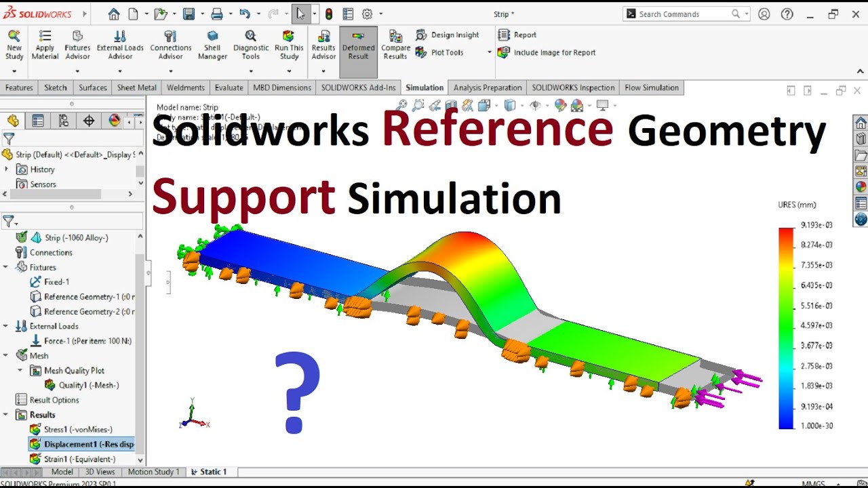Switch to the Sketch tab
Viewport: 868px width, 488px height.
click(56, 87)
